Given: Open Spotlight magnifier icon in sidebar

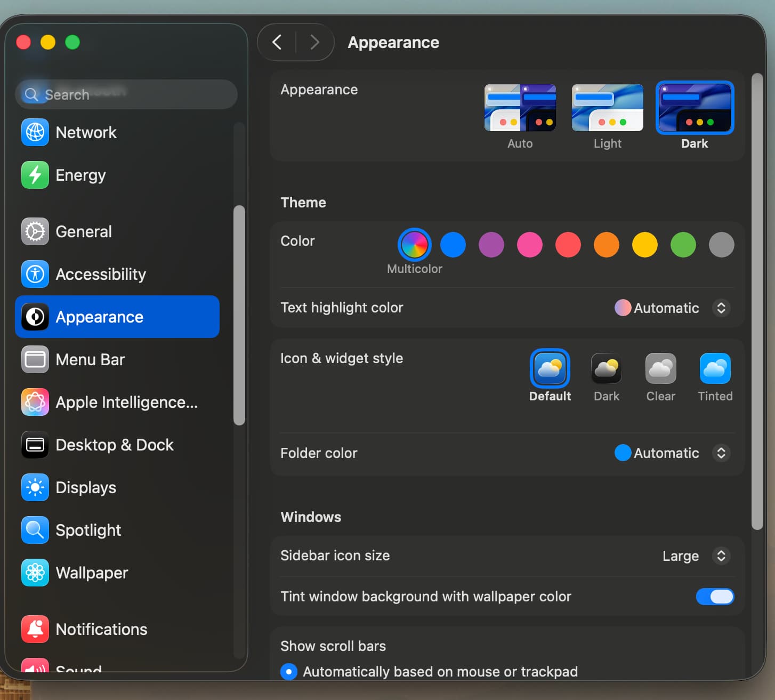Looking at the screenshot, I should point(35,530).
